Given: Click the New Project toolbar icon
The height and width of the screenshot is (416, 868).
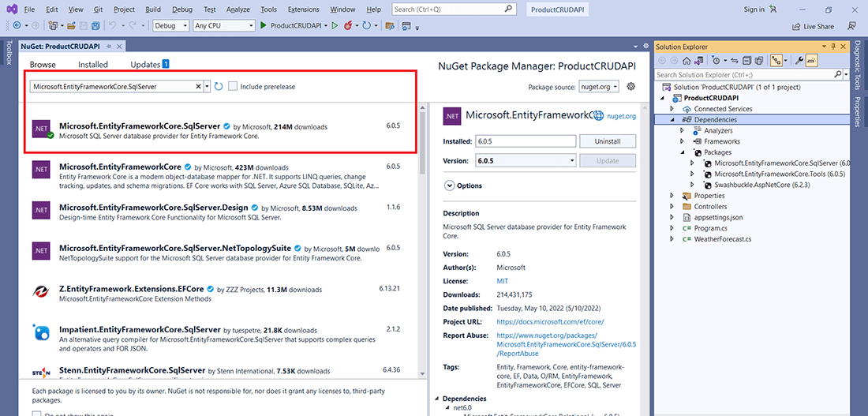Looking at the screenshot, I should (x=53, y=25).
